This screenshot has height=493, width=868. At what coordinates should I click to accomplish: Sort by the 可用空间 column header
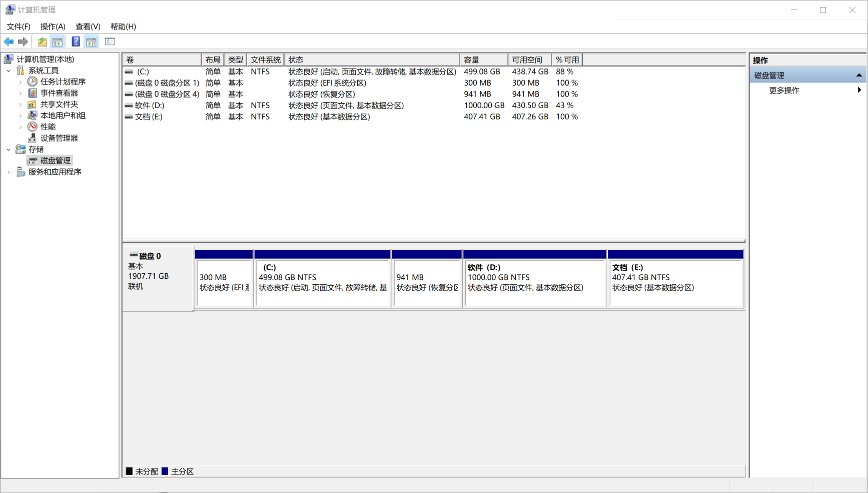(x=530, y=60)
